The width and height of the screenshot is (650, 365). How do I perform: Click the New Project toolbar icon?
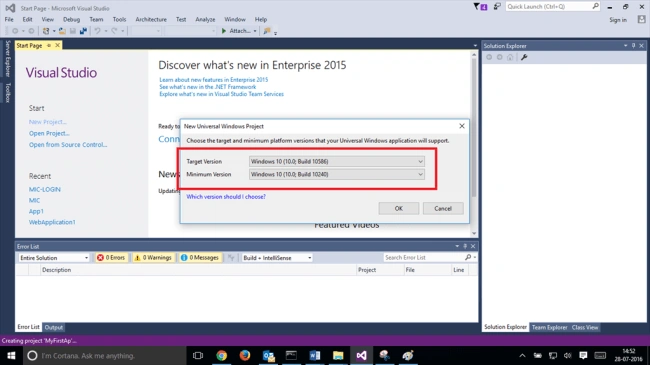pyautogui.click(x=46, y=31)
